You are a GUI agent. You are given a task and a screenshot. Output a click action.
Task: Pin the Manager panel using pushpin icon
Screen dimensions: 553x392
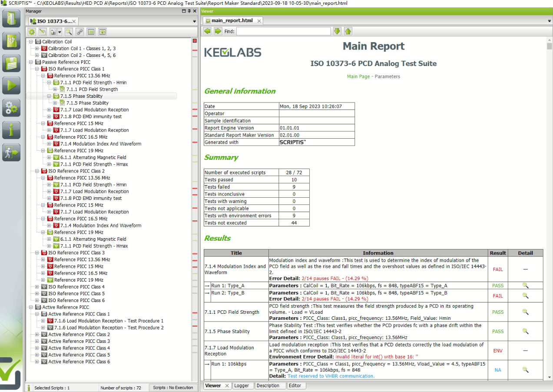pyautogui.click(x=189, y=11)
